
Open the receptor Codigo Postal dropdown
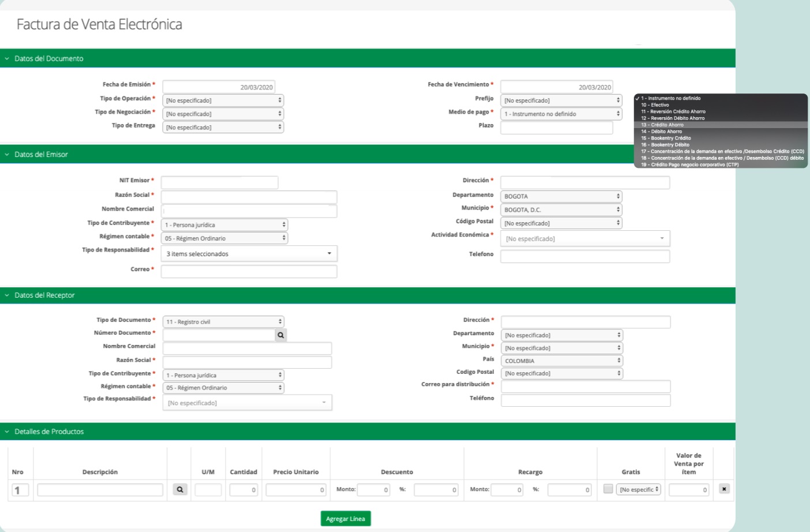tap(562, 373)
